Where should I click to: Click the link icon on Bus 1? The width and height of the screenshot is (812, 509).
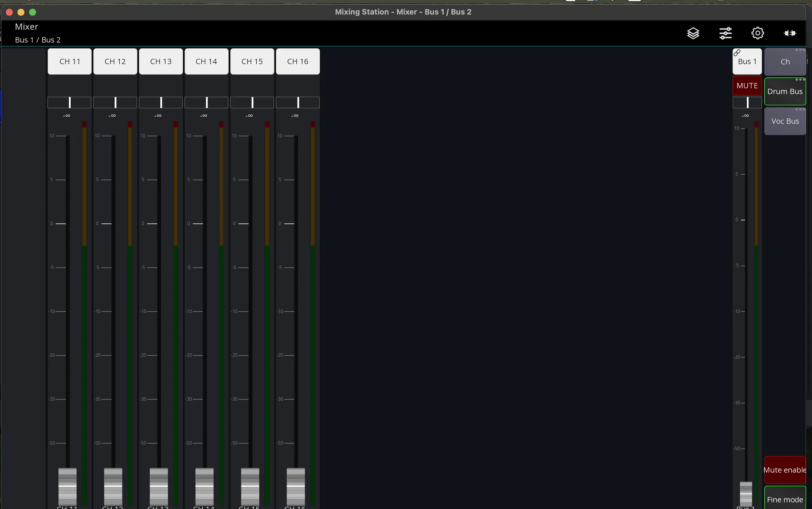point(737,53)
